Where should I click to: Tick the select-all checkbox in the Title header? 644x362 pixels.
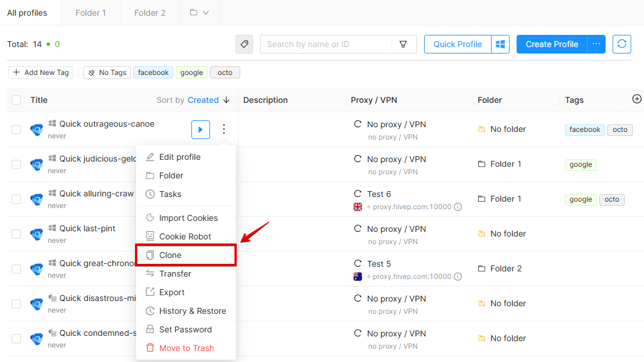[x=16, y=100]
